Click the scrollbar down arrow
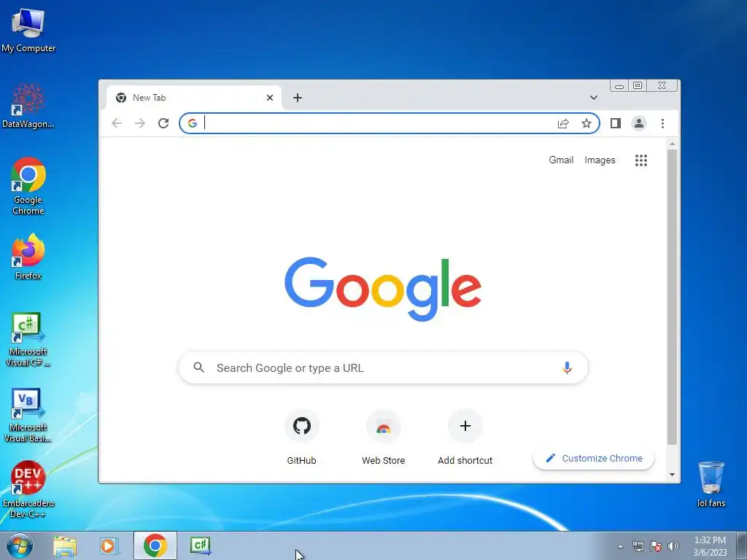Screen dimensions: 747x560 point(672,474)
